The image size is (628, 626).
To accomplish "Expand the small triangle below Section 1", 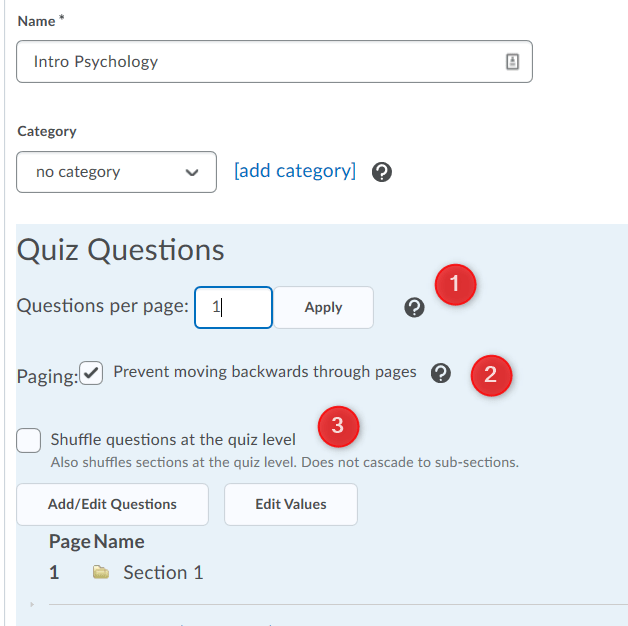I will point(32,604).
